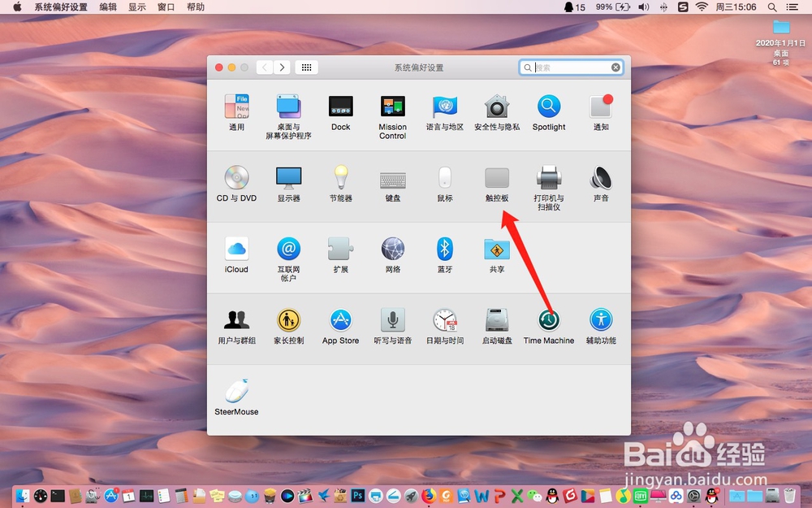This screenshot has height=508, width=812.
Task: Open the desktop folder 2020年1月1日 桌面
Action: (x=781, y=42)
